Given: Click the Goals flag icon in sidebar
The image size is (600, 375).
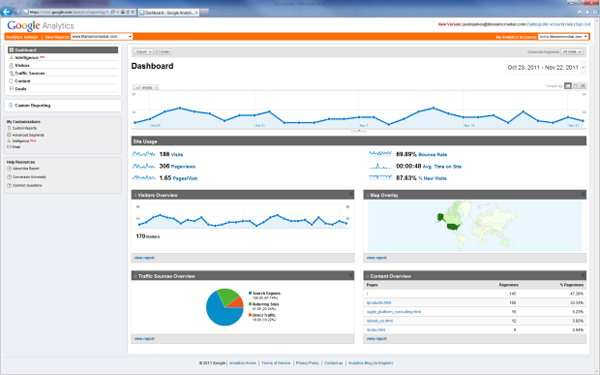Looking at the screenshot, I should 11,89.
